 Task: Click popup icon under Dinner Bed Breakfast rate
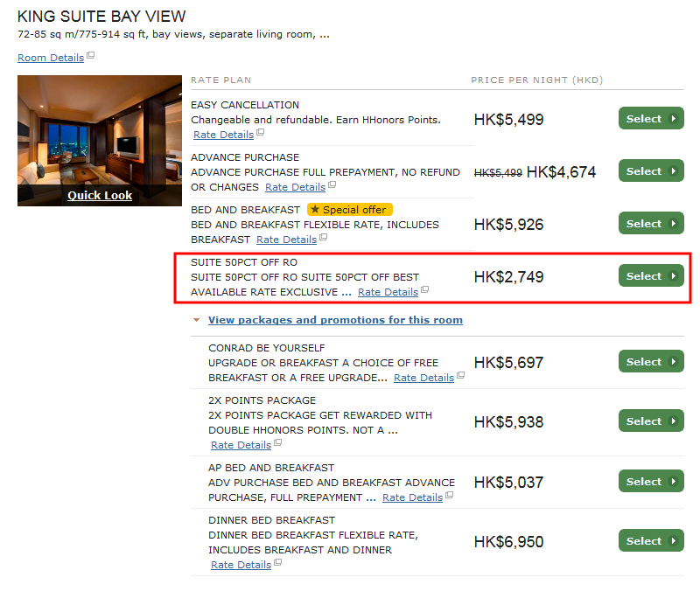[277, 564]
